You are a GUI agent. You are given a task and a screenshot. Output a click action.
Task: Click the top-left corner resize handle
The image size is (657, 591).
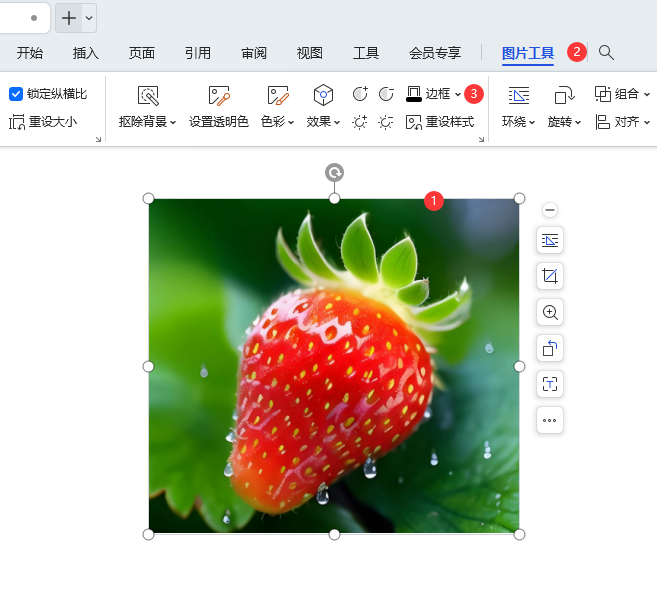[x=148, y=198]
